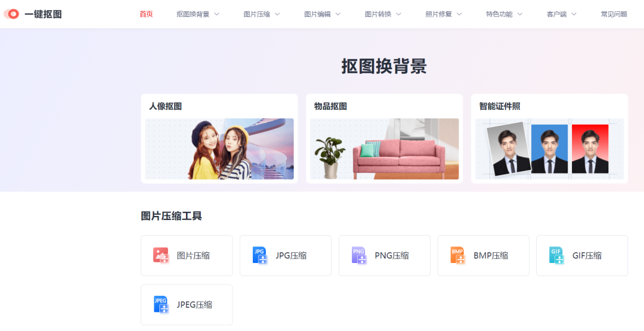Expand the chevron beside 照片修复
The height and width of the screenshot is (331, 644).
(x=459, y=14)
